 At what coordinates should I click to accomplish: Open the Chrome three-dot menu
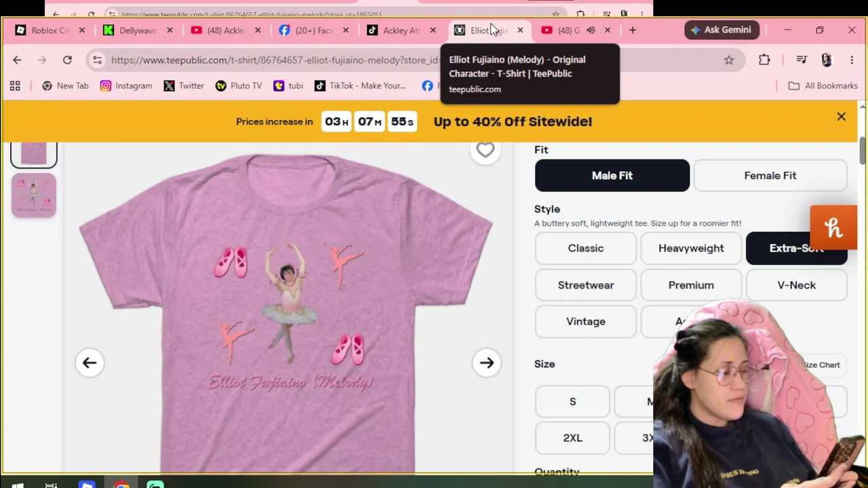coord(852,60)
